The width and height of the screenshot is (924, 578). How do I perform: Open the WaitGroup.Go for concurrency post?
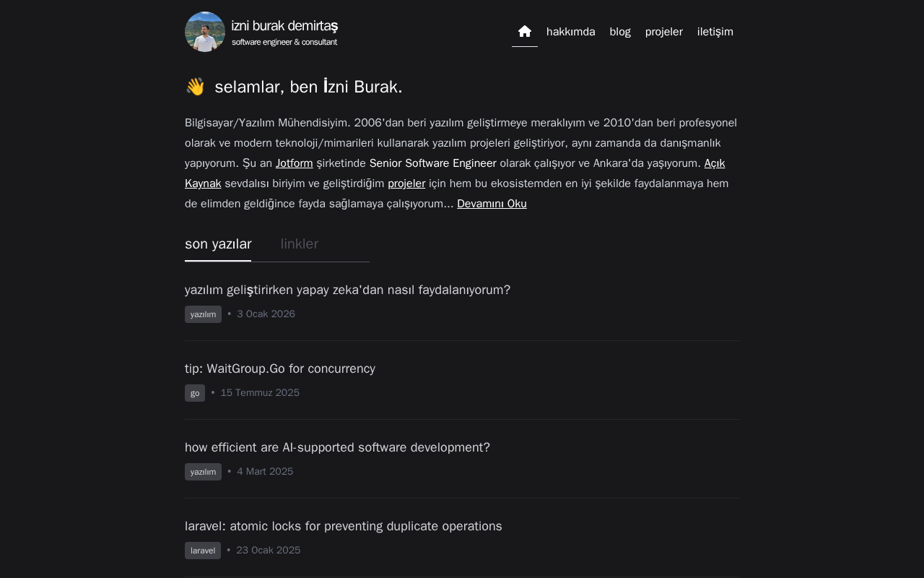[280, 368]
